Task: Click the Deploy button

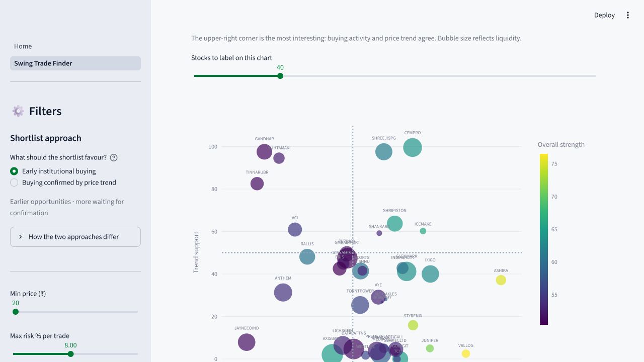Action: (x=604, y=15)
